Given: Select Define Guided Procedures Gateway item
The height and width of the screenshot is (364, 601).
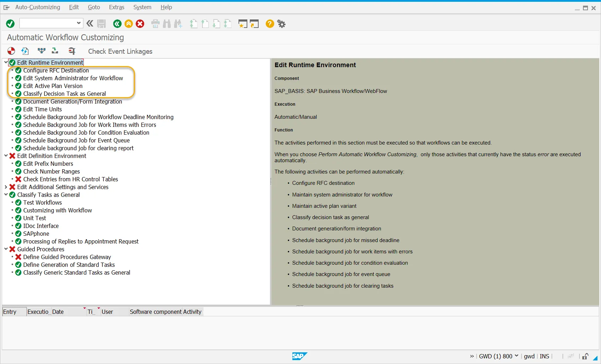Looking at the screenshot, I should tap(67, 257).
